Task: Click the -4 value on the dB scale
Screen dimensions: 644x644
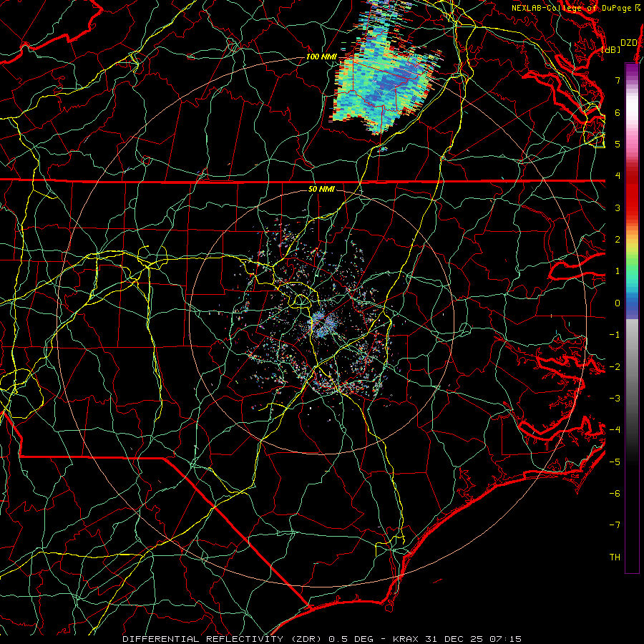Action: 615,430
